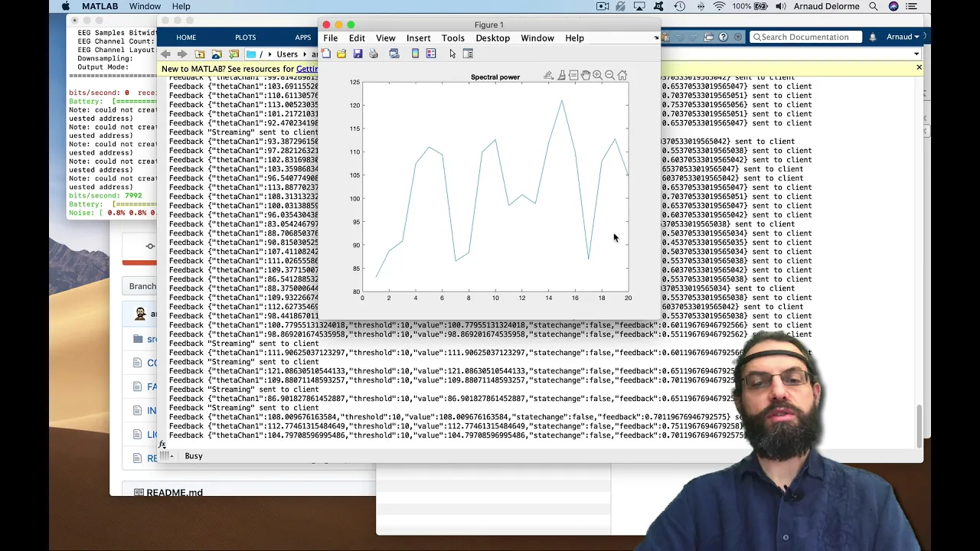Click MATLAB Paste clipboard toolbar icon
The width and height of the screenshot is (980, 551).
(665, 37)
